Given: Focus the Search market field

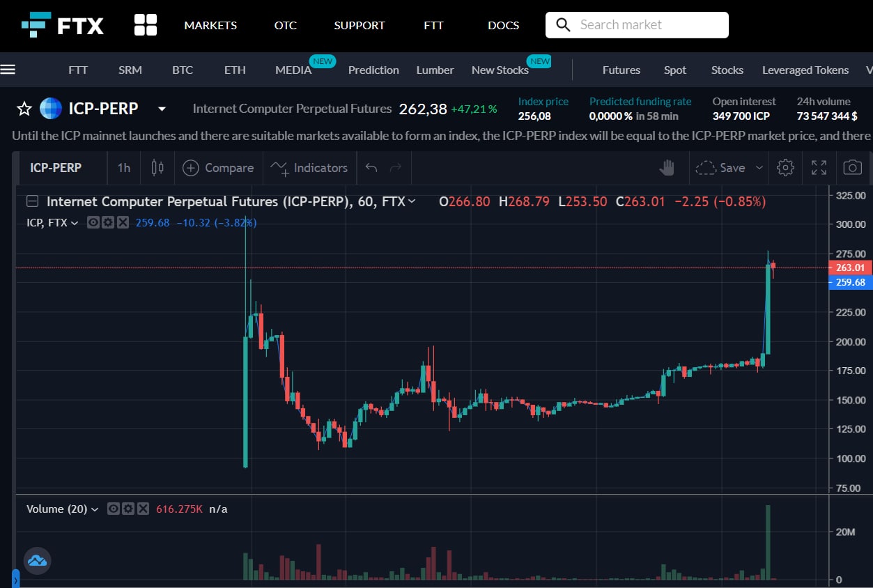Looking at the screenshot, I should click(x=637, y=25).
